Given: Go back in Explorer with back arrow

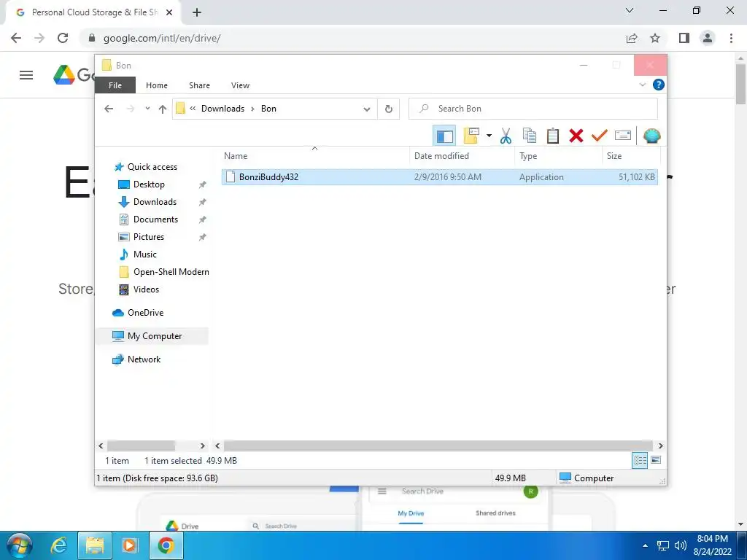Looking at the screenshot, I should (x=109, y=109).
